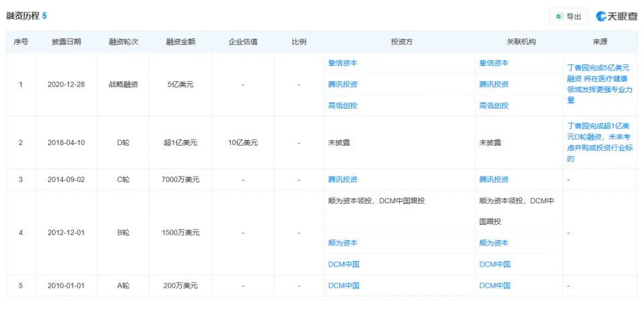This screenshot has height=312, width=644.
Task: Select the 7000万美元 amount cell
Action: 180,179
